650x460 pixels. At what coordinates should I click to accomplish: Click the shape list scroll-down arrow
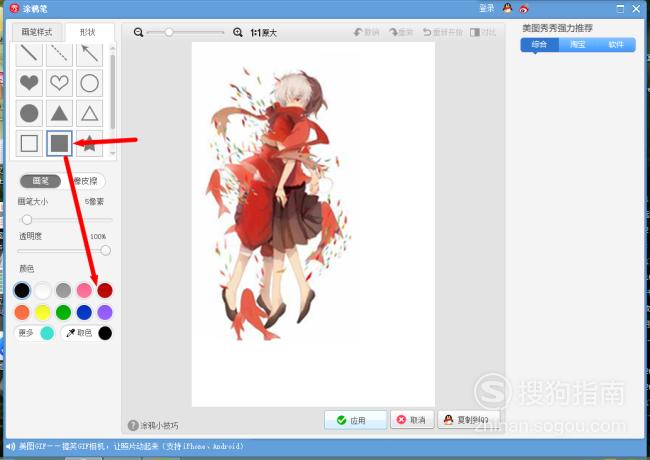[x=112, y=153]
